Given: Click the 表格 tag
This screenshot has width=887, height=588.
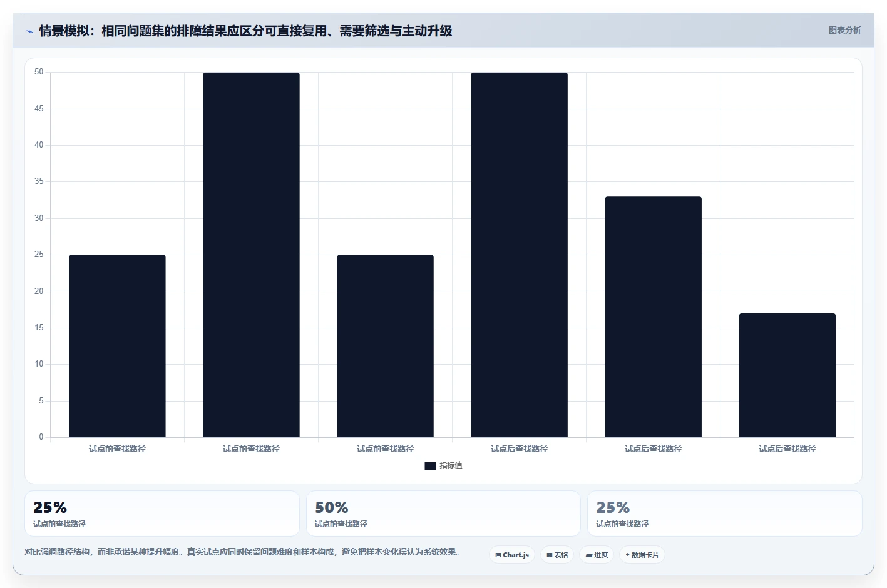Looking at the screenshot, I should click(x=557, y=555).
